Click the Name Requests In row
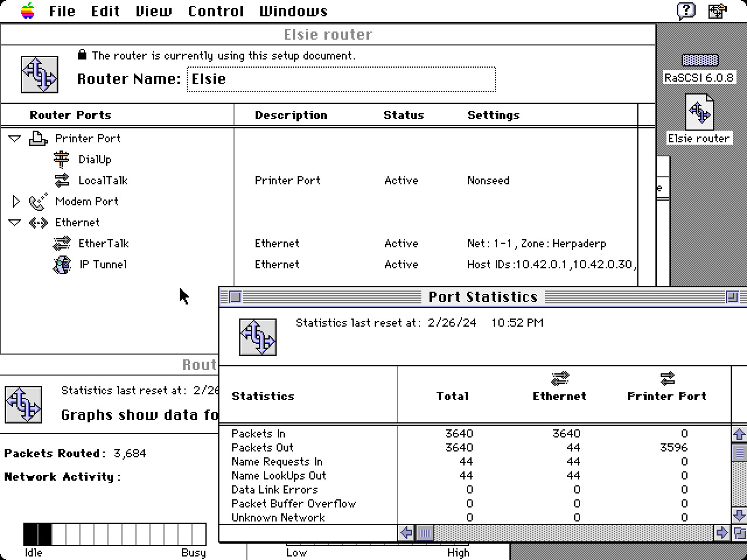747x560 pixels. point(475,461)
